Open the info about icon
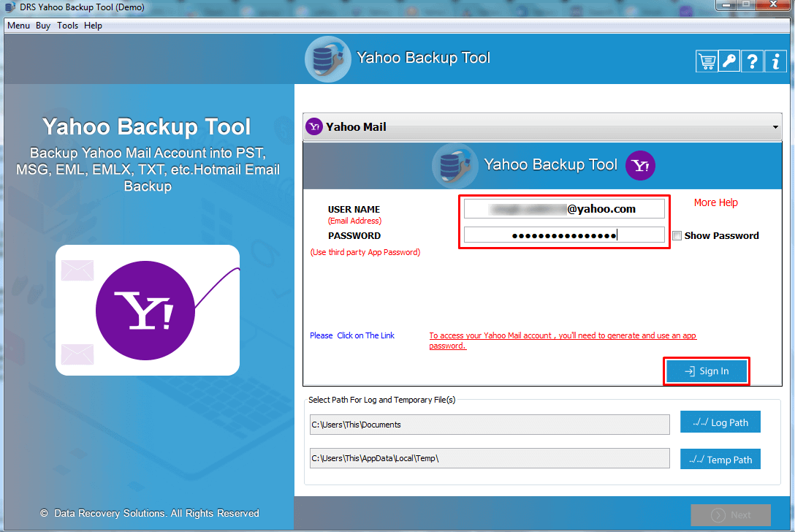 pos(775,62)
